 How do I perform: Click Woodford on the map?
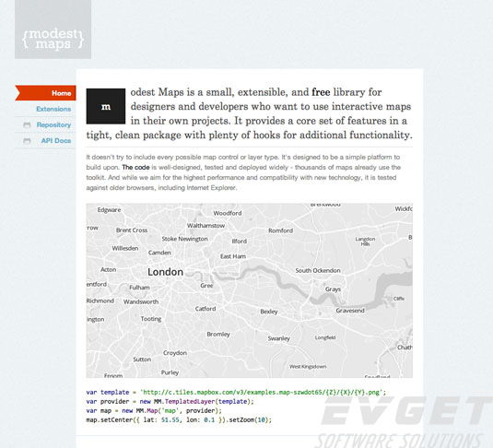(228, 213)
